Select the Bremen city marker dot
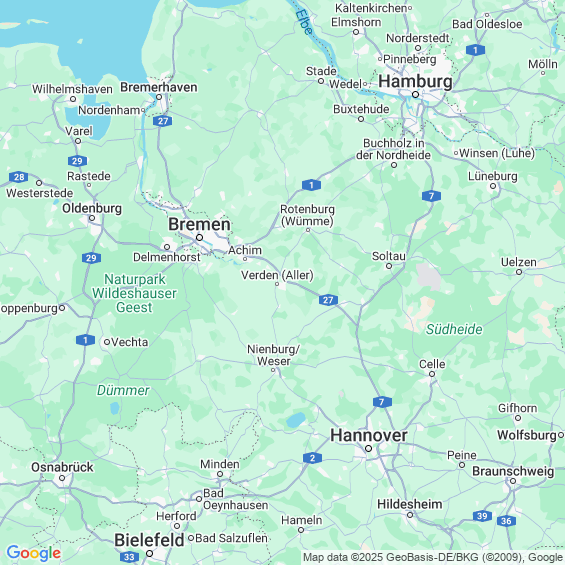Screen dimensions: 565x565 (x=199, y=237)
